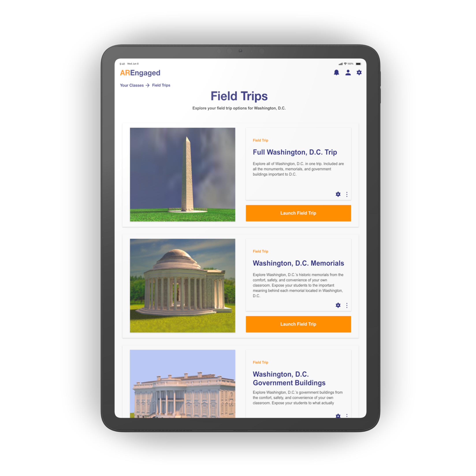Click the settings gear on Washington D.C. Memorials
Screen dimensions: 476x476
point(338,305)
